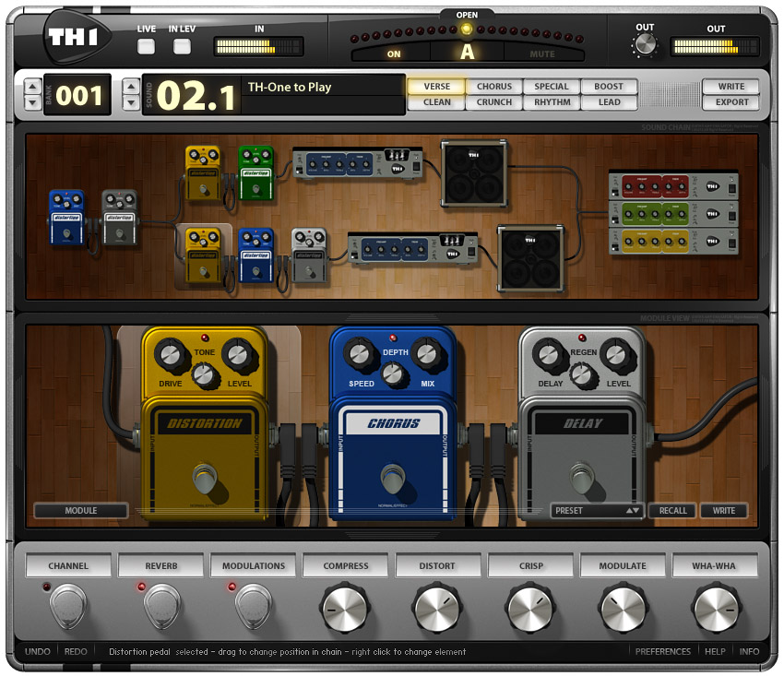Select the CRUNCH variation

[x=494, y=102]
